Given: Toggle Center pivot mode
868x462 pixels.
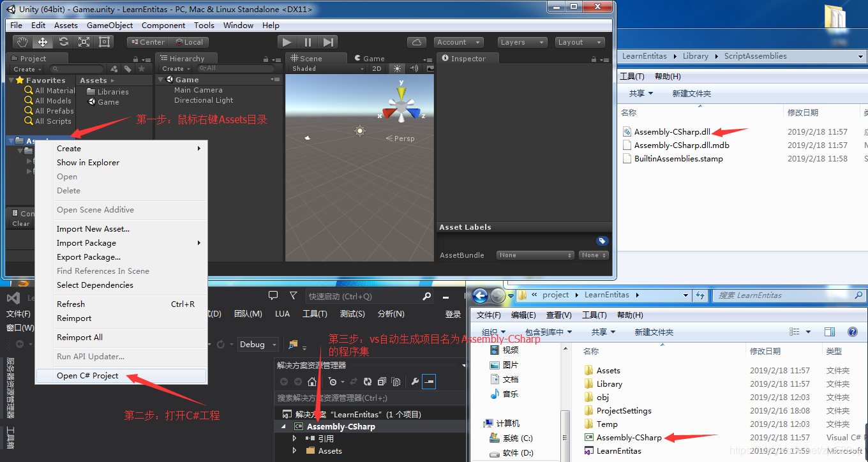Looking at the screenshot, I should coord(147,42).
